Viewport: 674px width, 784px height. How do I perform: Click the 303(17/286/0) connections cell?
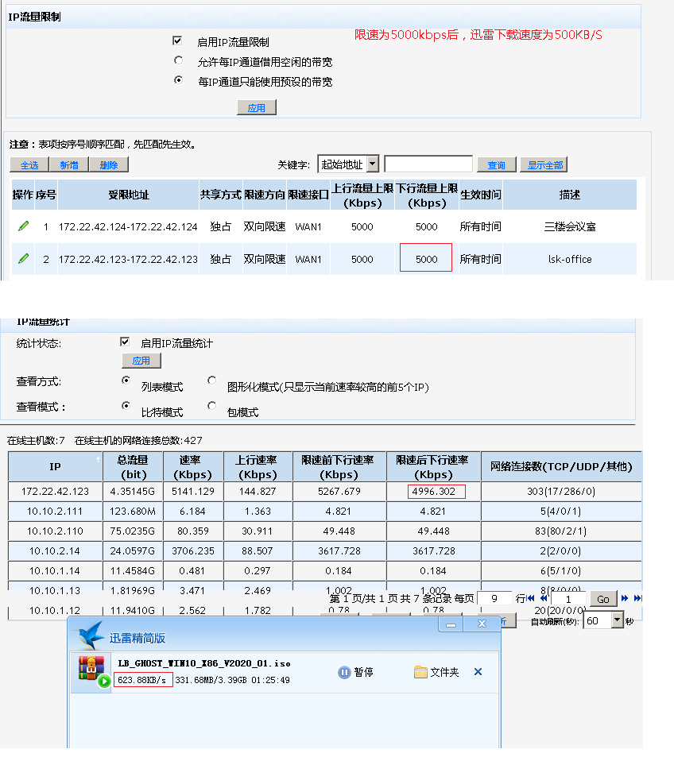click(x=561, y=492)
